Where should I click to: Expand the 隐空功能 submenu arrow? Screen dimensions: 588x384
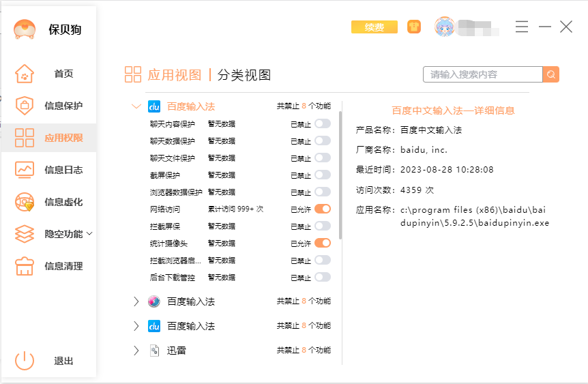coord(89,234)
